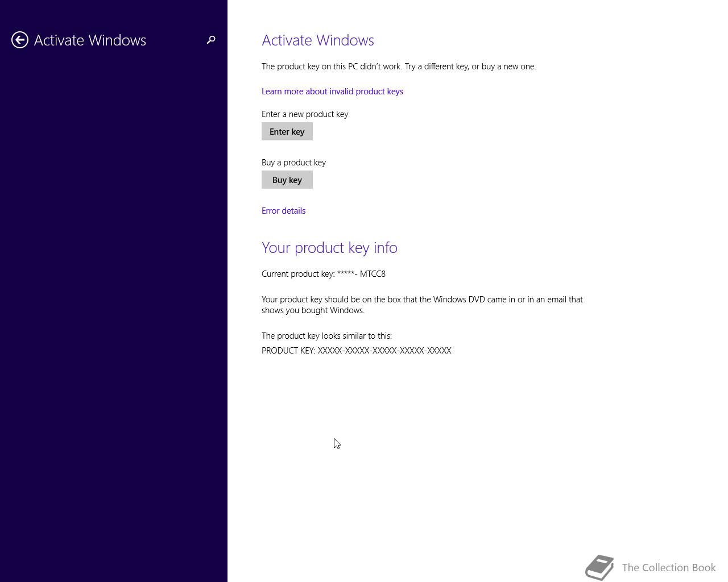This screenshot has width=728, height=582.
Task: Select 'Current product key: *****- MTCC8' text
Action: [x=324, y=274]
